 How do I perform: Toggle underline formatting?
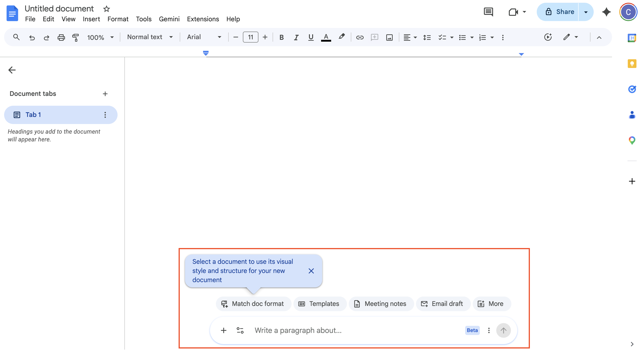[x=311, y=37]
